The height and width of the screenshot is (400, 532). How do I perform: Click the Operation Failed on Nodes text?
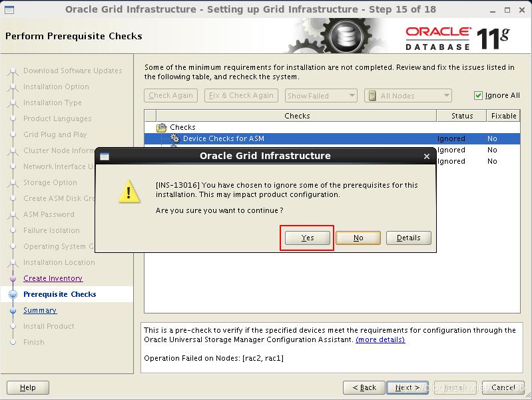(x=214, y=358)
